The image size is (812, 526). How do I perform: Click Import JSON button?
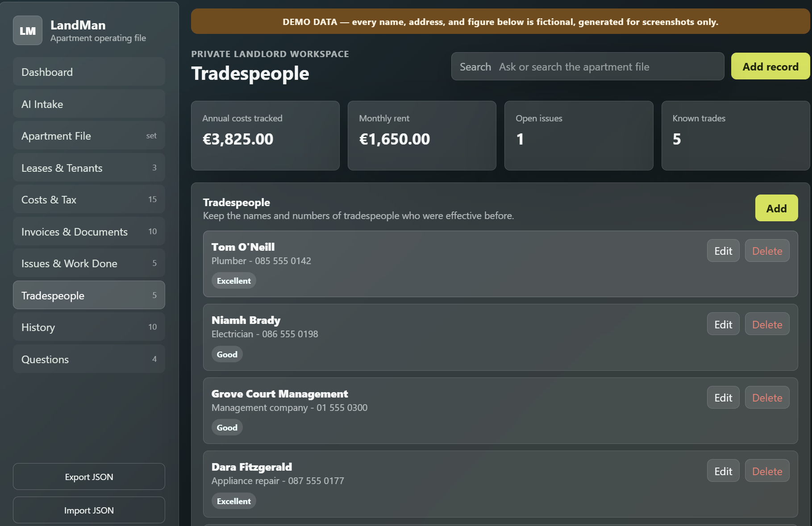tap(89, 510)
